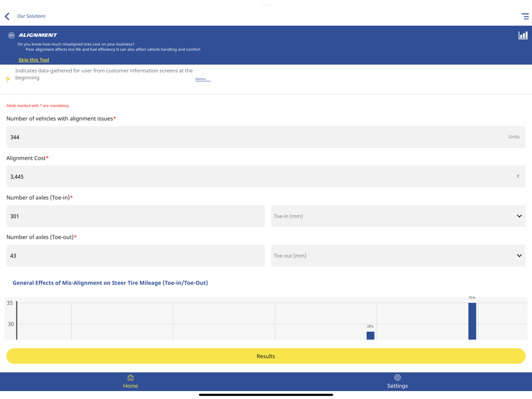This screenshot has width=532, height=399.
Task: Open the hamburger menu icon
Action: coord(525,16)
